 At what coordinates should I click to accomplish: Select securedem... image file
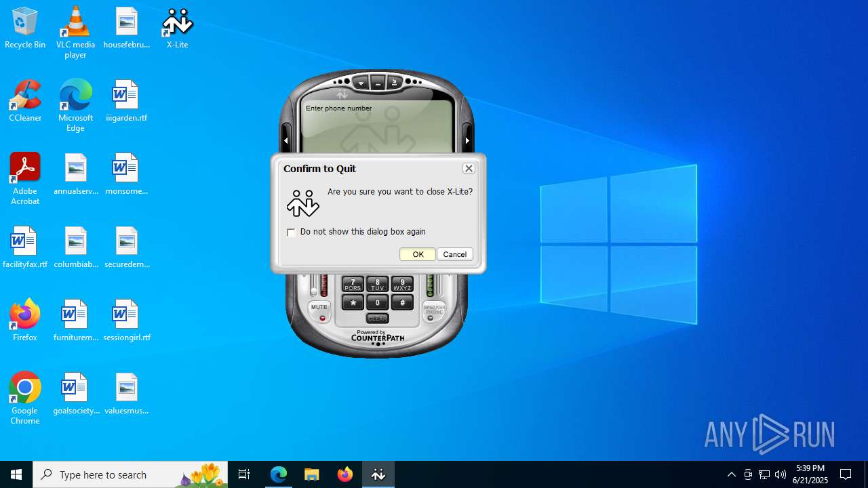click(x=127, y=247)
